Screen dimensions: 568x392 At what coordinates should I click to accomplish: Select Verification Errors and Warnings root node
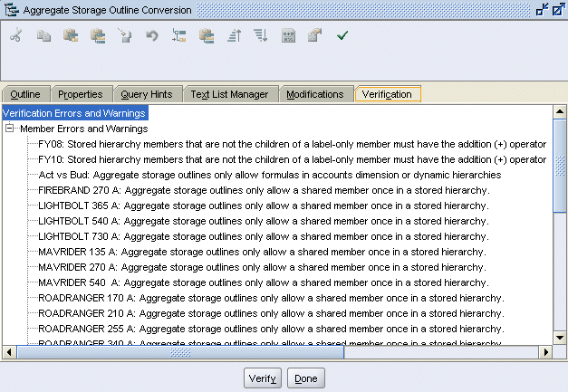[75, 113]
